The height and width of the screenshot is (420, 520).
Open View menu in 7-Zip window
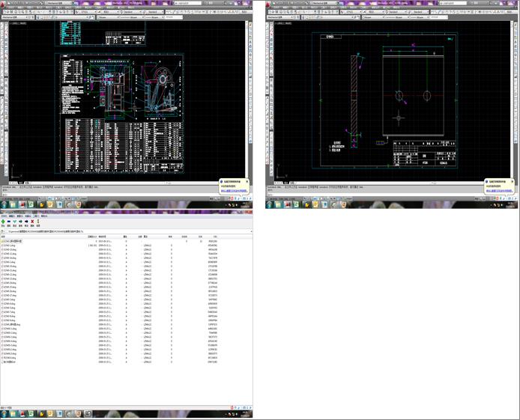20,216
